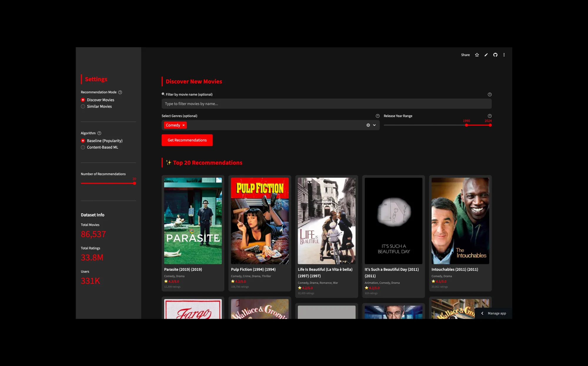Show help for Release Year Range
588x366 pixels.
click(490, 116)
